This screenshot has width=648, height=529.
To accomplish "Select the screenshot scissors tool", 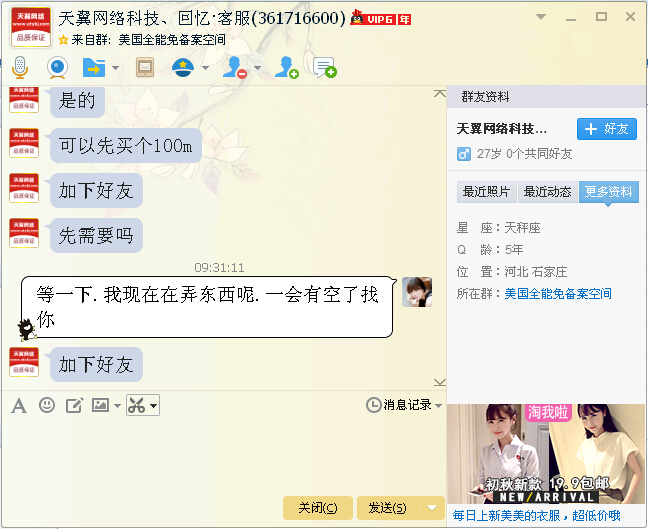I will tap(136, 405).
